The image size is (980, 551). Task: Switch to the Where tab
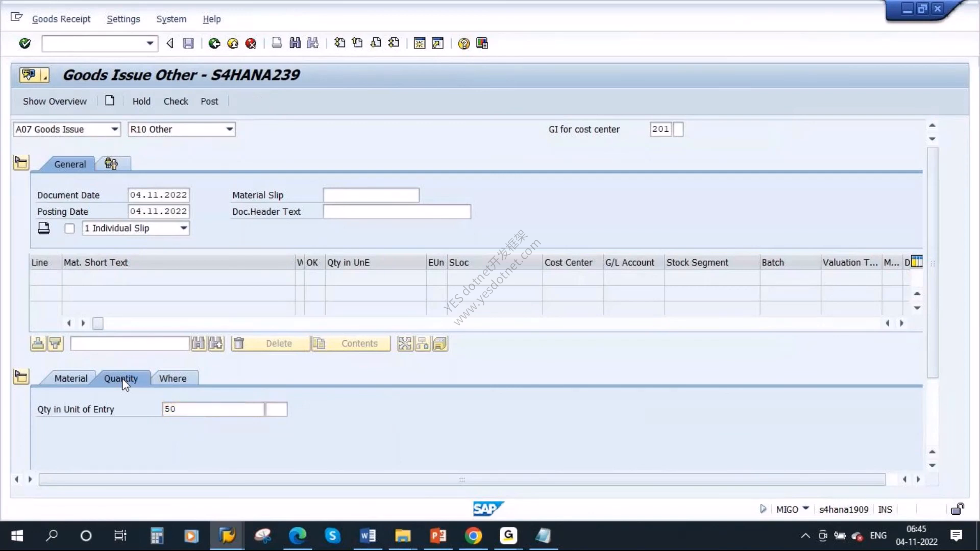pyautogui.click(x=173, y=379)
